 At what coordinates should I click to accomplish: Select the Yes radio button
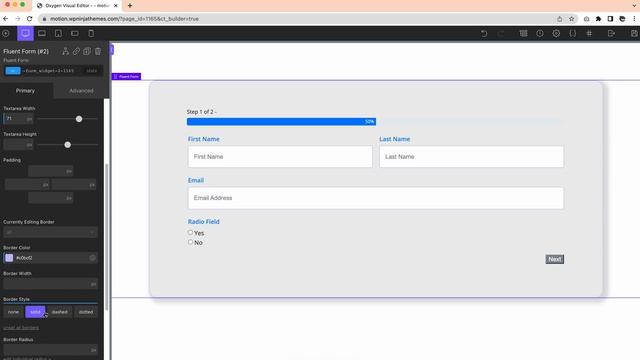point(190,232)
